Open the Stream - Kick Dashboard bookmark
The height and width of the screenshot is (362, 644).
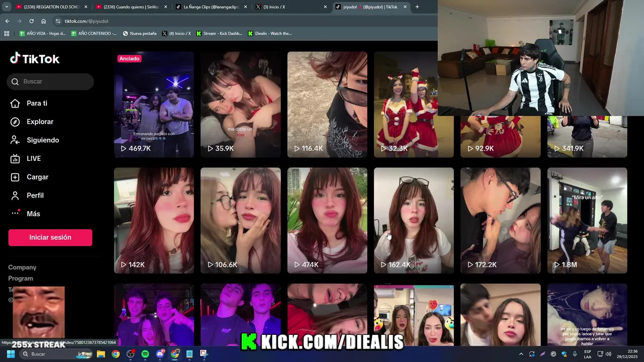219,33
